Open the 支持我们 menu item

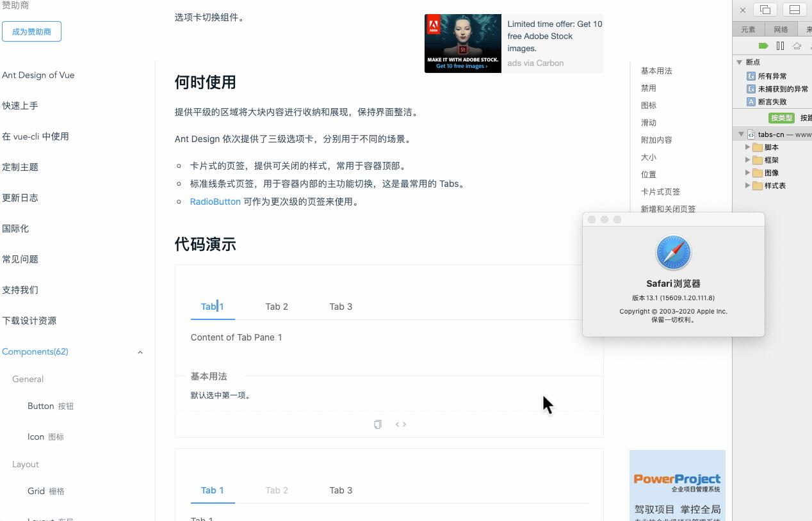(20, 290)
